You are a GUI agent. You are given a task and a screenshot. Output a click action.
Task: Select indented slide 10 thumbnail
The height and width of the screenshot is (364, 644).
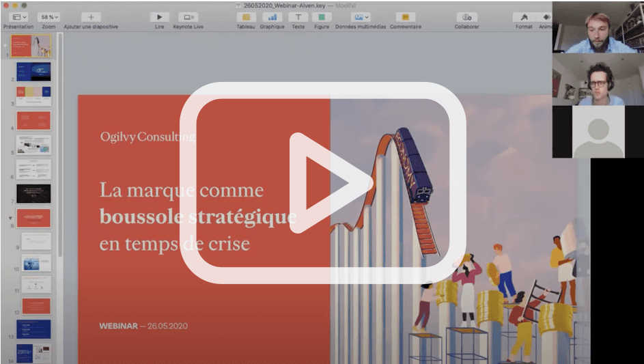coord(37,263)
